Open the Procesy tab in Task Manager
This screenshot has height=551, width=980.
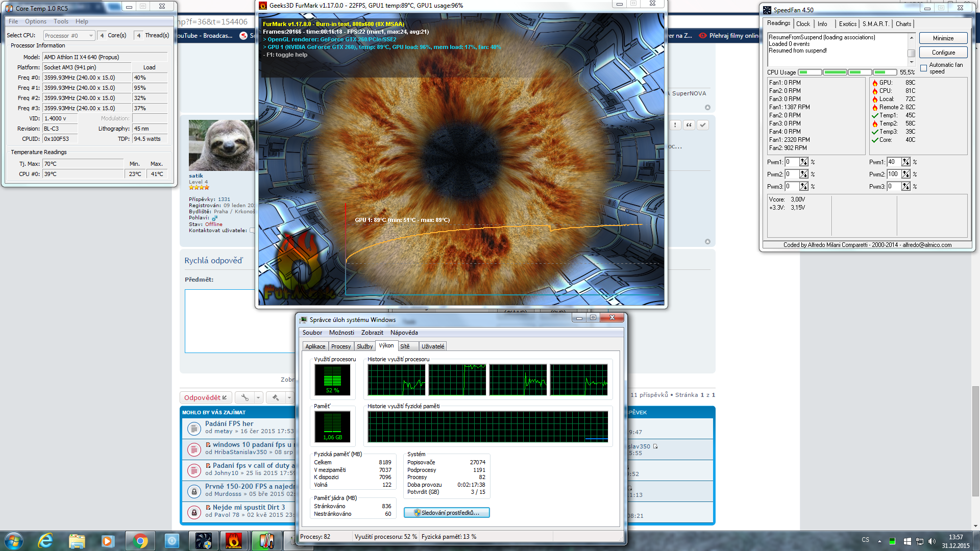tap(340, 346)
